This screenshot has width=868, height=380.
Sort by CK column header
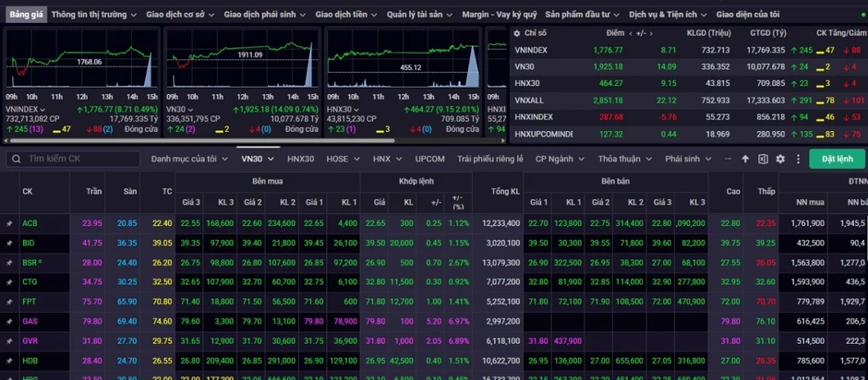[27, 191]
